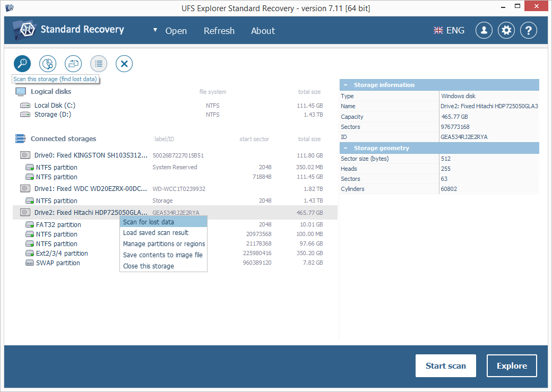Click the Local Disk (C:) drive icon
552x392 pixels.
click(x=25, y=105)
